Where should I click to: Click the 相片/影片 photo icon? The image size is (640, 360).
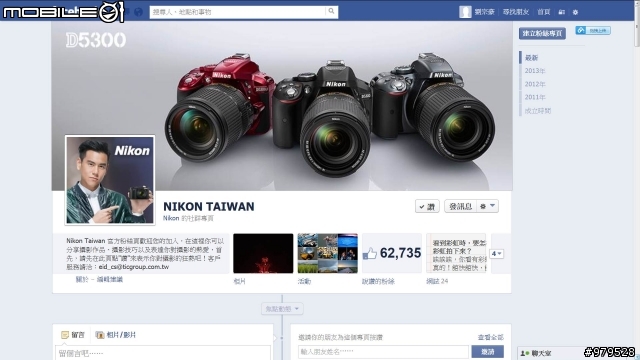coord(100,335)
